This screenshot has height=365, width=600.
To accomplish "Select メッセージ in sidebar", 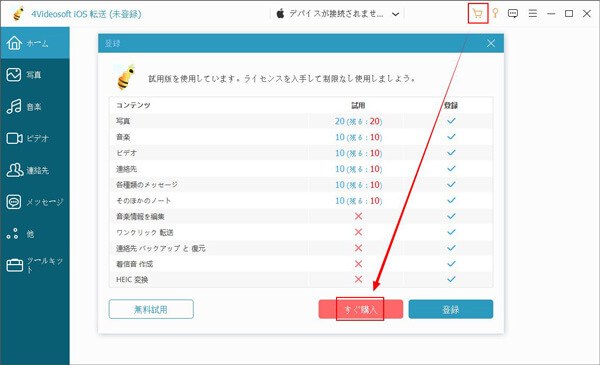I will point(35,202).
